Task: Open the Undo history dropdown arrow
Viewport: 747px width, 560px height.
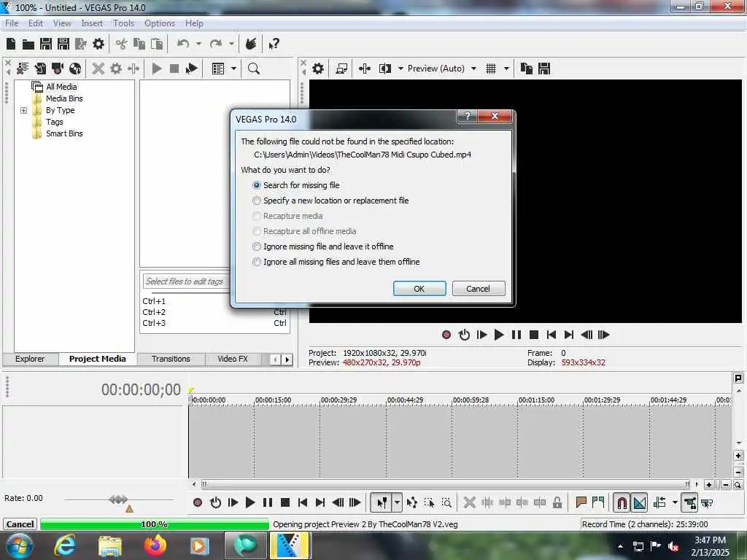Action: tap(198, 44)
